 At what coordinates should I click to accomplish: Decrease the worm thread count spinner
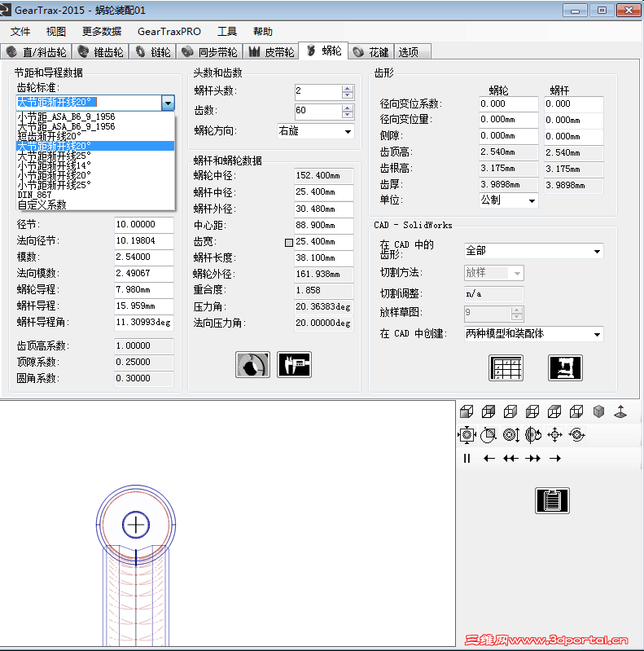pos(348,95)
